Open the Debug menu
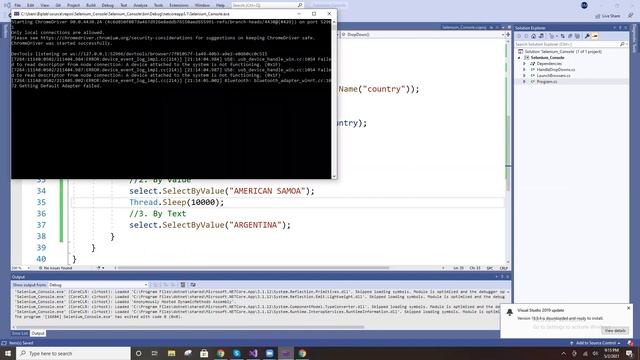 tap(108, 5)
